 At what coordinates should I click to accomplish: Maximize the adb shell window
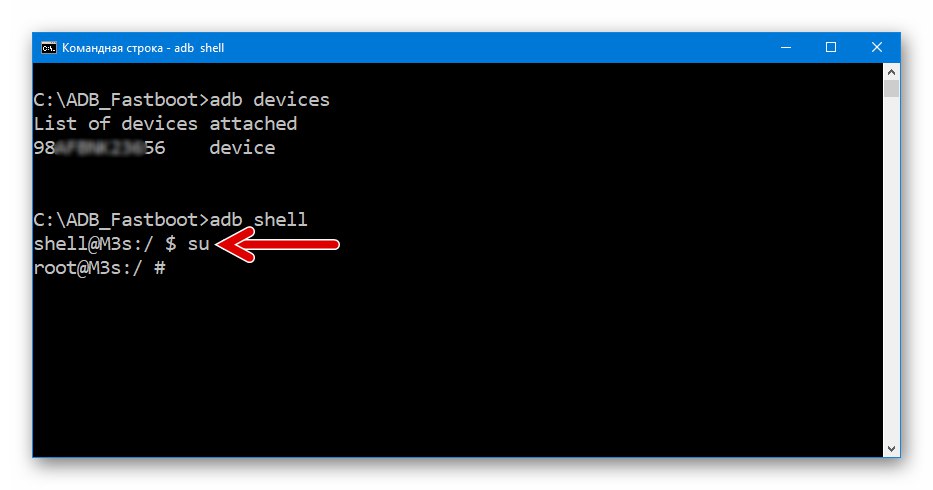tap(831, 47)
